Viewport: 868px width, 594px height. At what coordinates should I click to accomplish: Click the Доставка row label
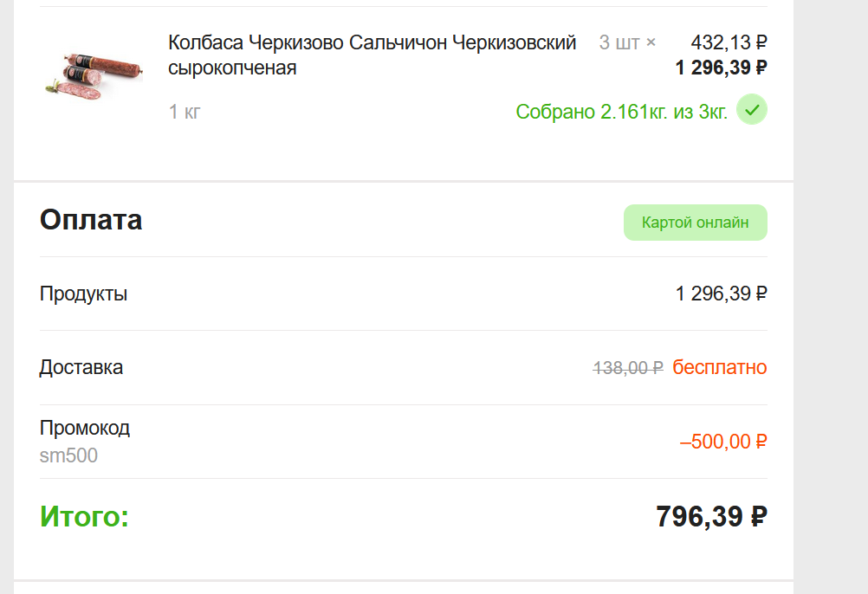pos(81,367)
